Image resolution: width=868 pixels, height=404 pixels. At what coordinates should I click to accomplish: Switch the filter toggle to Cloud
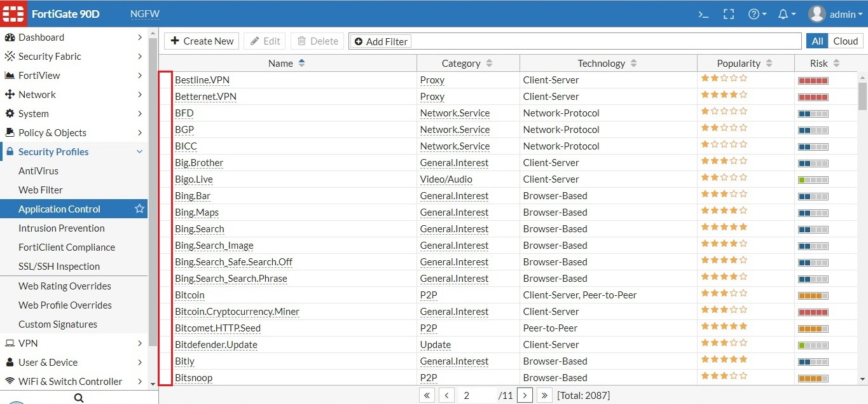coord(845,41)
